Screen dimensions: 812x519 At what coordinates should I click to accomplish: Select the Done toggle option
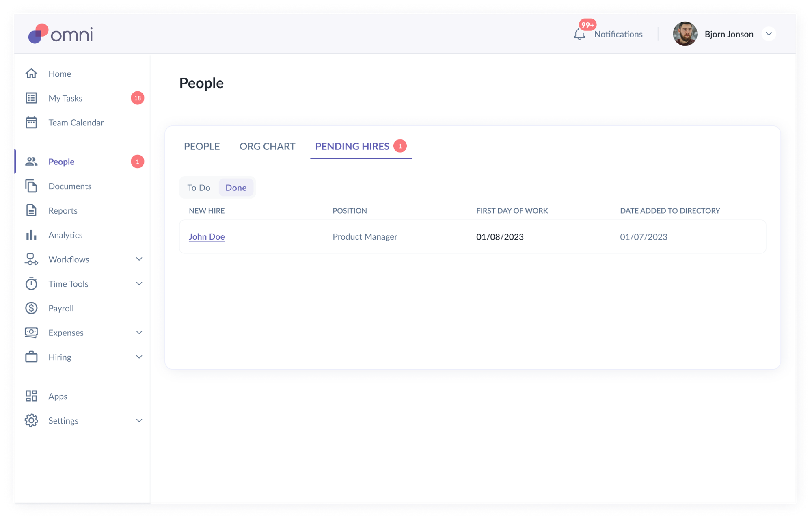236,188
